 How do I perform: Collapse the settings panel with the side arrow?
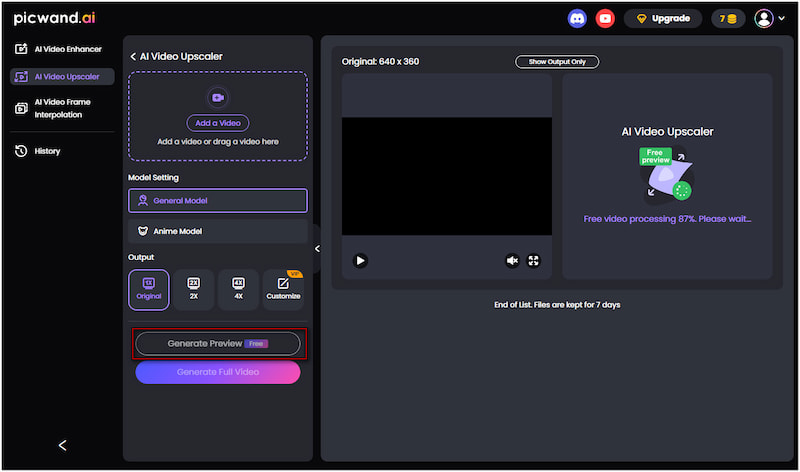[317, 249]
